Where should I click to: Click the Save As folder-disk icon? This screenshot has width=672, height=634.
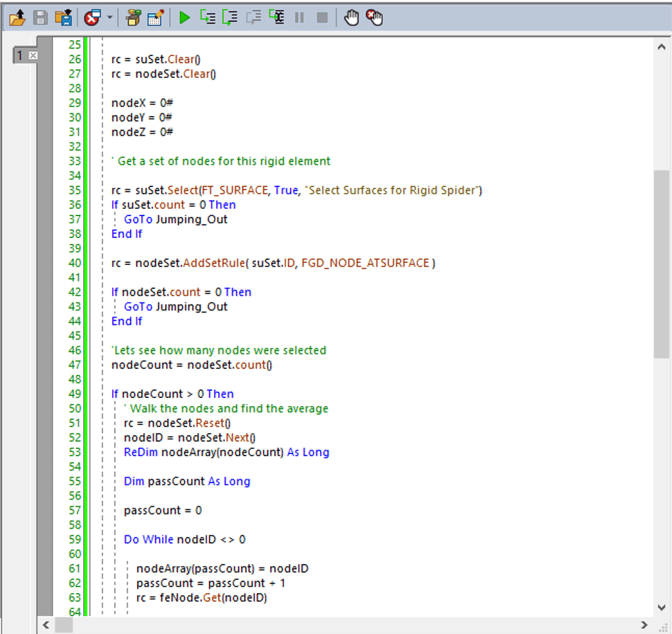pyautogui.click(x=64, y=18)
